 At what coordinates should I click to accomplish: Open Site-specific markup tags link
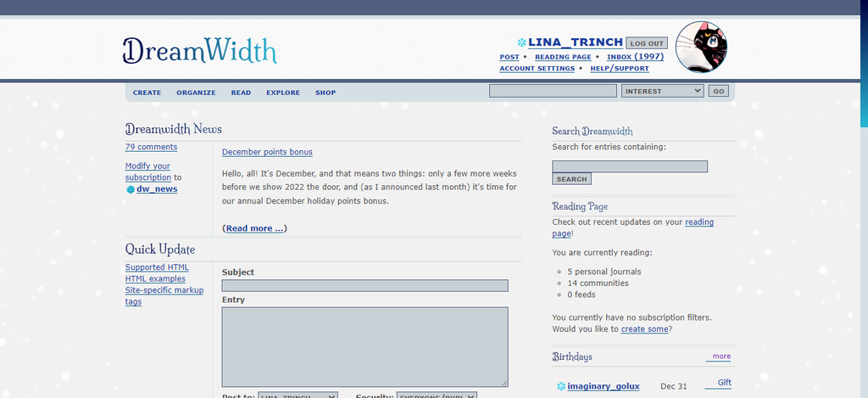[x=164, y=296]
